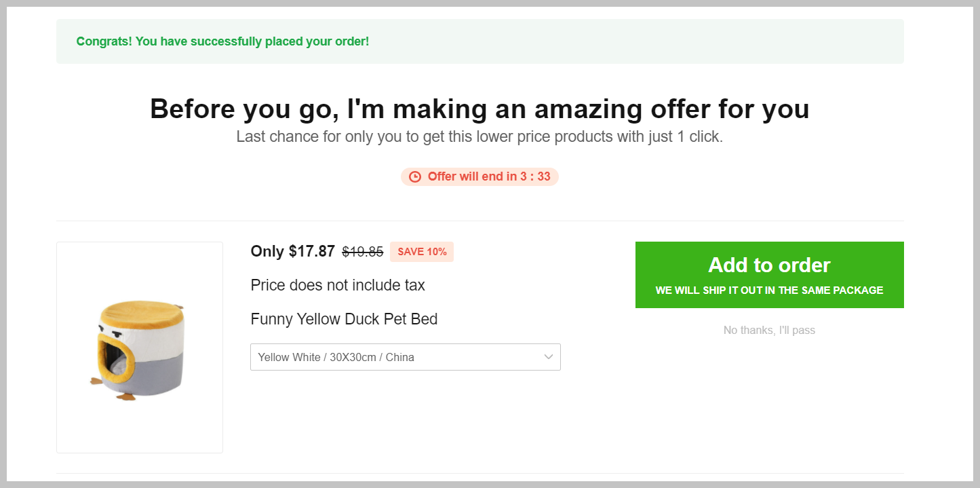Click the Last chance subheading text
This screenshot has width=980, height=488.
[x=479, y=136]
